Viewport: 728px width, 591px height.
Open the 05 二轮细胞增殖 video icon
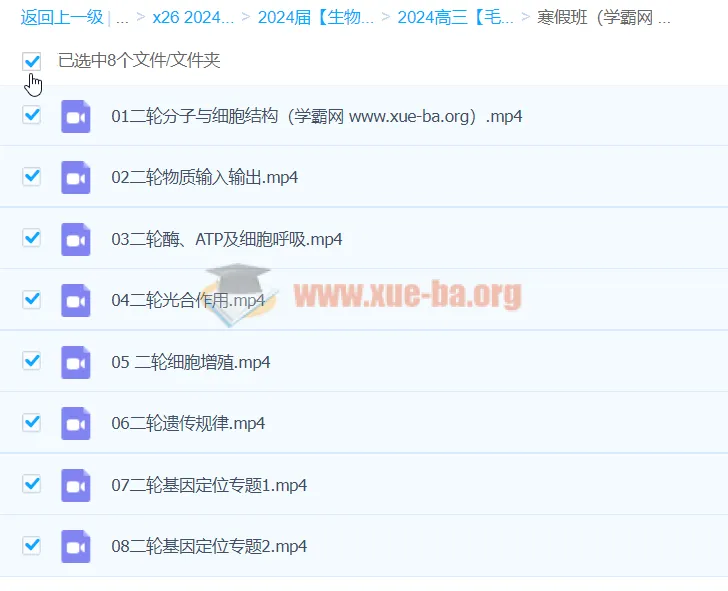tap(76, 362)
